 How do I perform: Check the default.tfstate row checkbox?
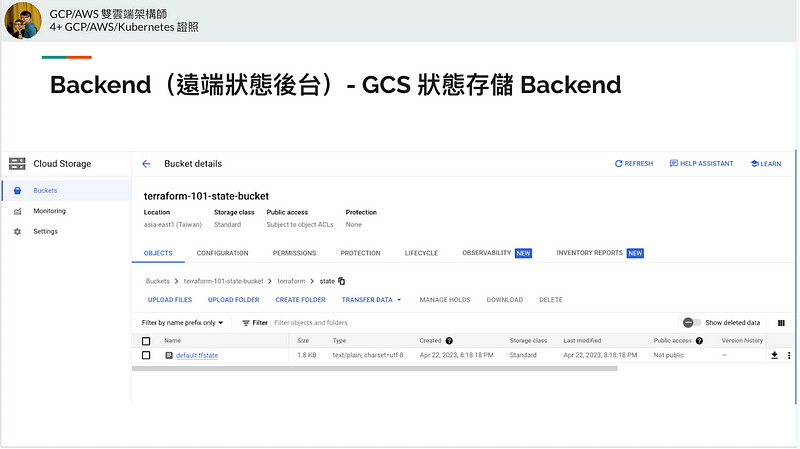[x=146, y=355]
